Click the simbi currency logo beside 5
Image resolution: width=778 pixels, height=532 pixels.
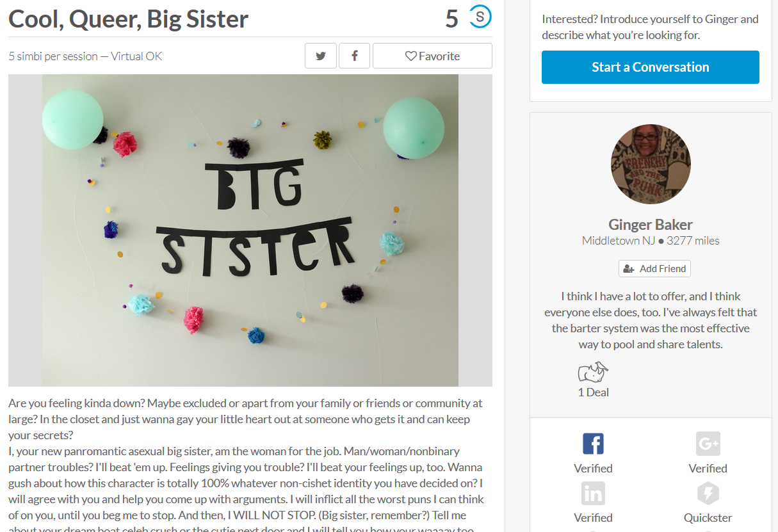coord(480,17)
